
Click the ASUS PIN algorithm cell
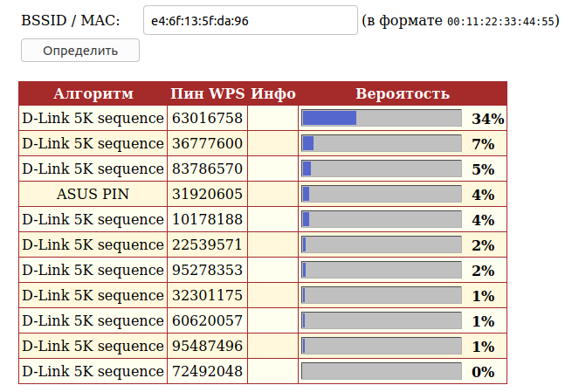[93, 194]
